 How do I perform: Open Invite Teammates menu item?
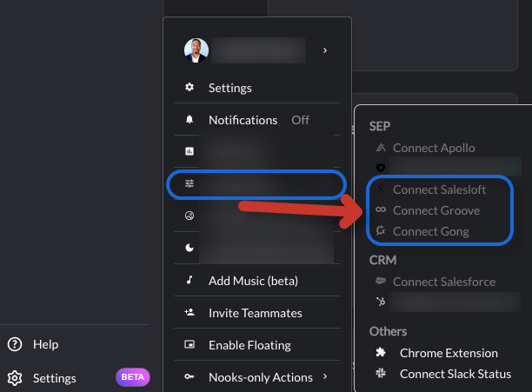(x=257, y=313)
